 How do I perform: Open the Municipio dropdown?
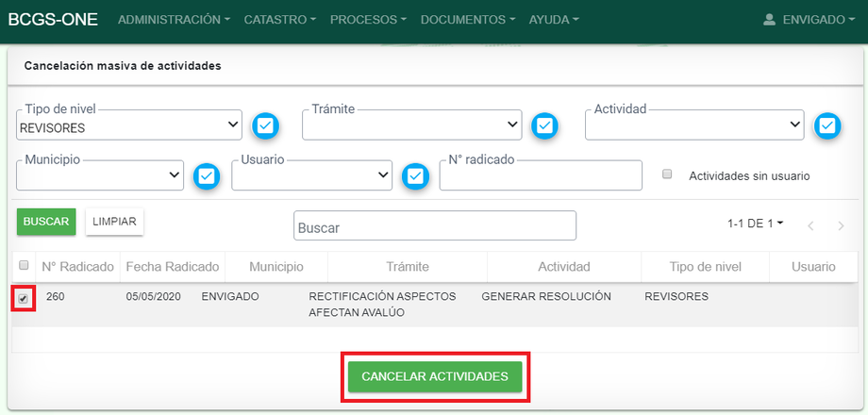point(100,175)
